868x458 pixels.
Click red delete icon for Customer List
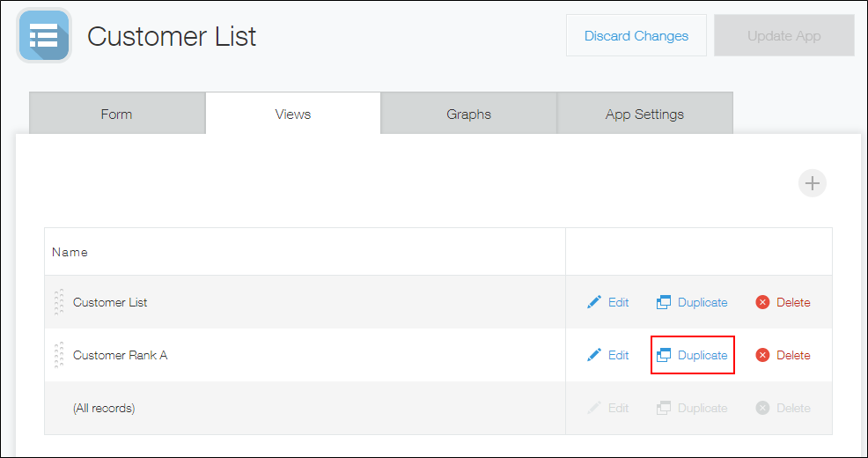tap(762, 302)
